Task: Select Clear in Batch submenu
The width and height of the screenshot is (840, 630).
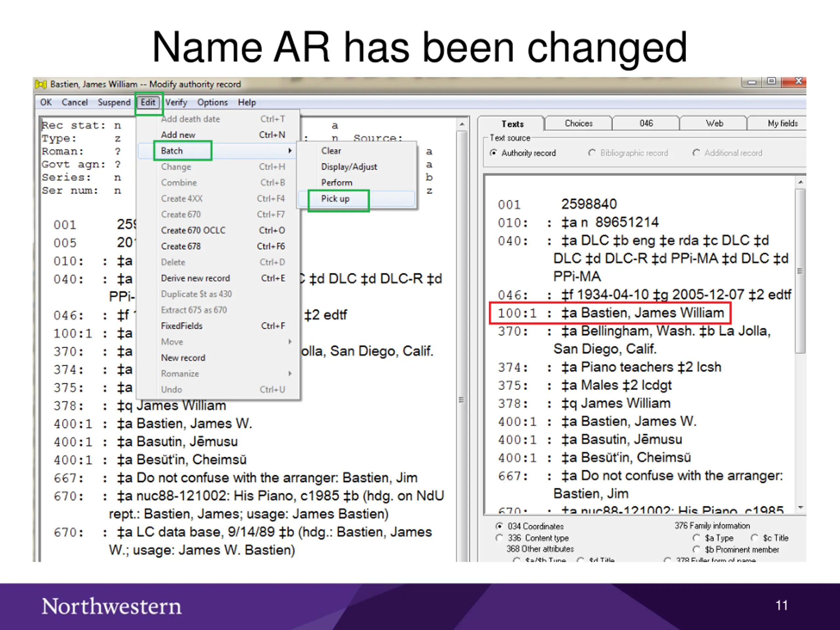Action: tap(356, 151)
